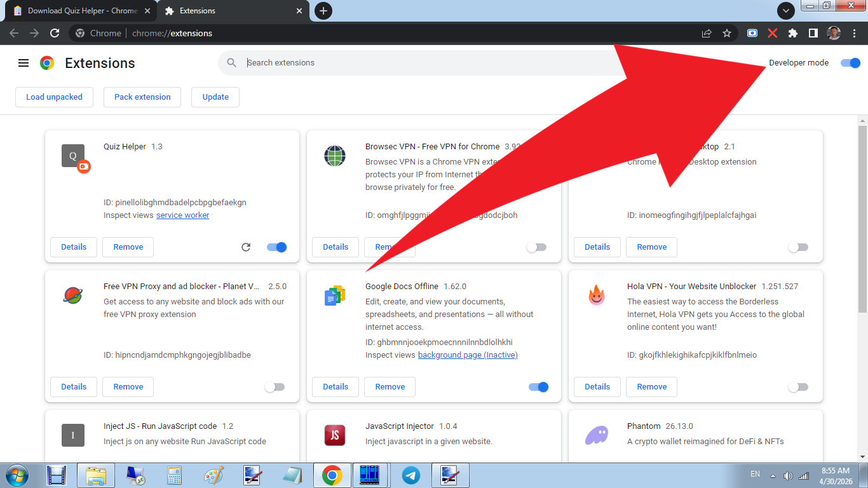Open the tab search chevron dropdown
This screenshot has width=868, height=488.
786,11
